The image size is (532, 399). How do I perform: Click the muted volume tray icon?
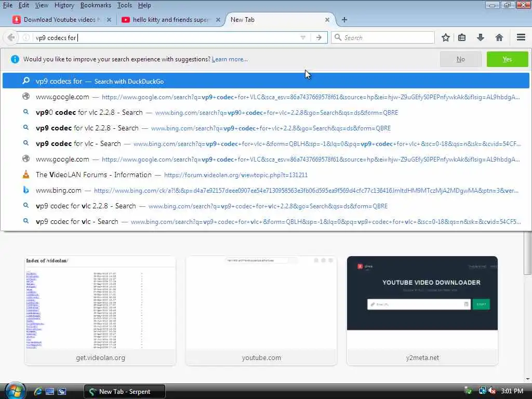click(x=493, y=391)
